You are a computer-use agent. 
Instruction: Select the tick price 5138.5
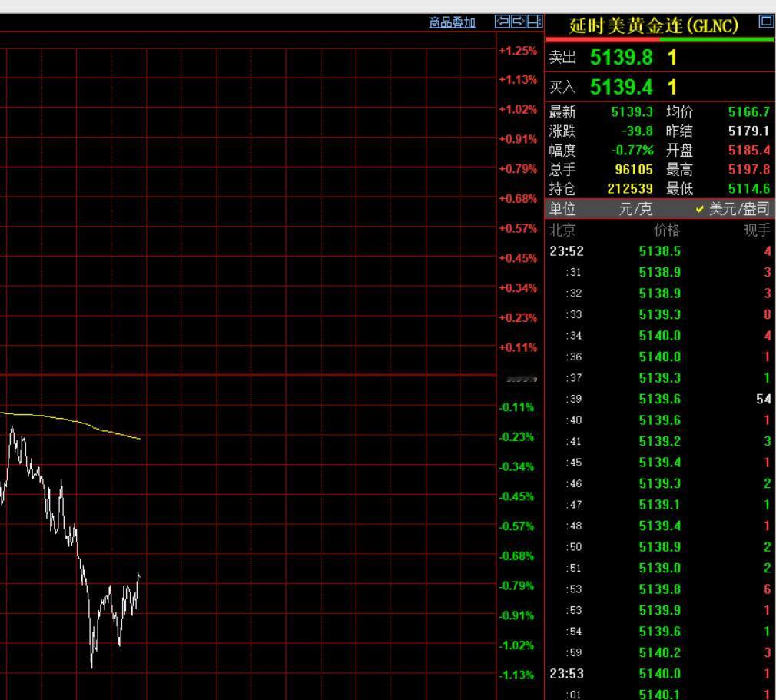(660, 251)
